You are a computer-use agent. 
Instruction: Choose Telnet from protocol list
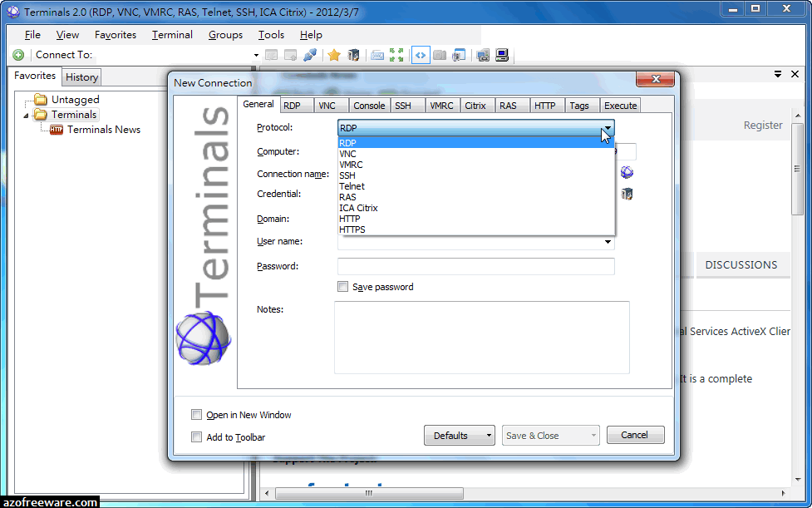pos(476,186)
